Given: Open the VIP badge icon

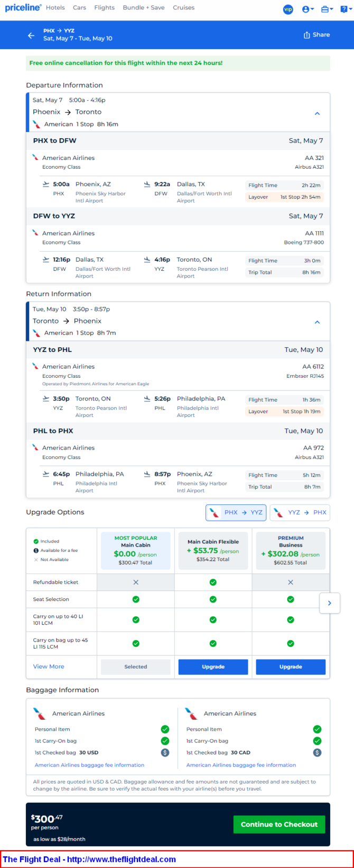Looking at the screenshot, I should click(x=288, y=9).
